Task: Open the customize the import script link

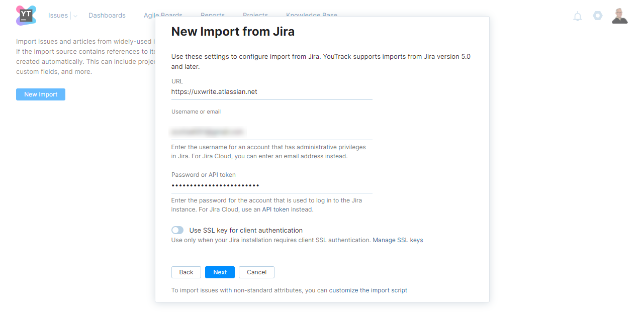Action: pos(368,290)
